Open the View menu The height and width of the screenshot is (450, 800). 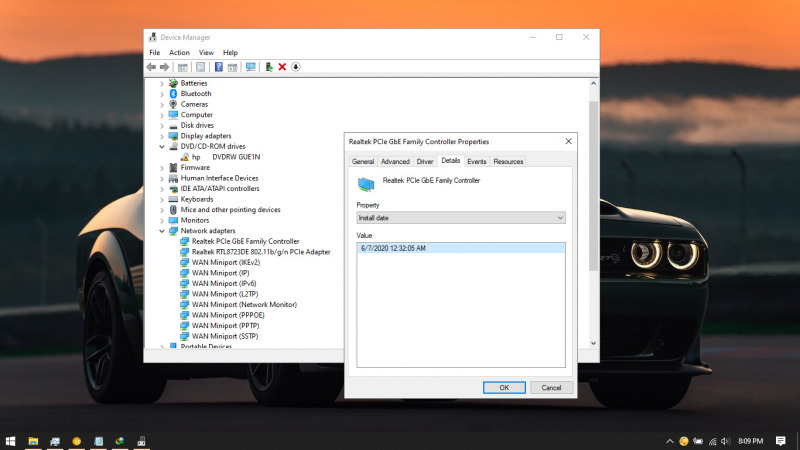[206, 53]
